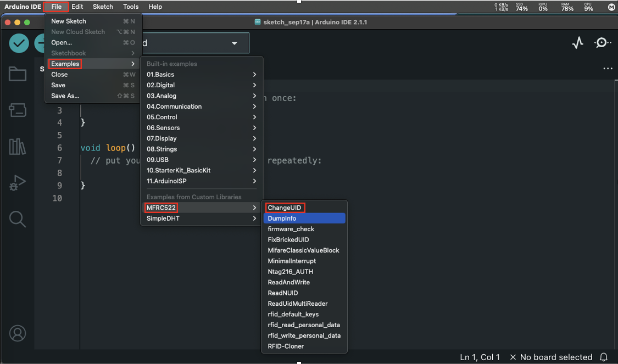The width and height of the screenshot is (618, 364).
Task: Expand 07.Display examples
Action: 202,138
